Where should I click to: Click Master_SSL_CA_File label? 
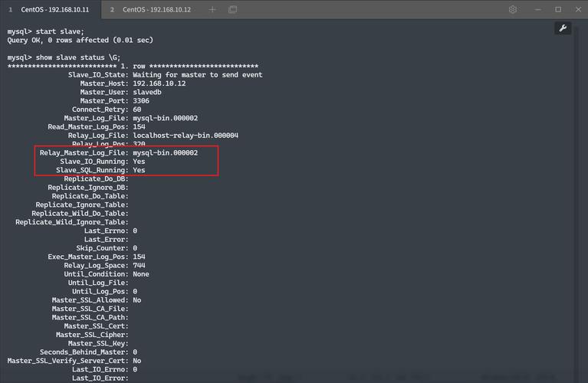tap(90, 309)
